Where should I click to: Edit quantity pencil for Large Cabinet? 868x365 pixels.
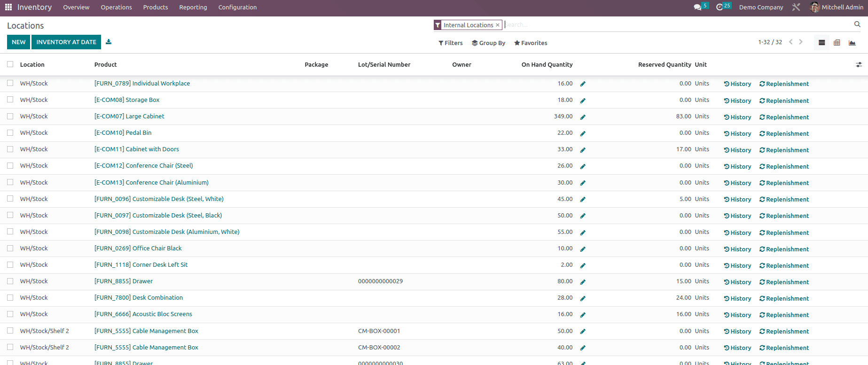[583, 117]
